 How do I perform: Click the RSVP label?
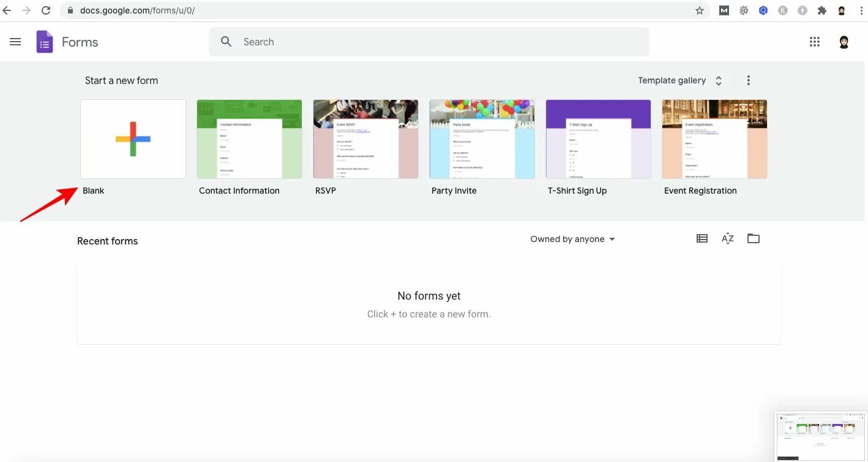point(326,191)
